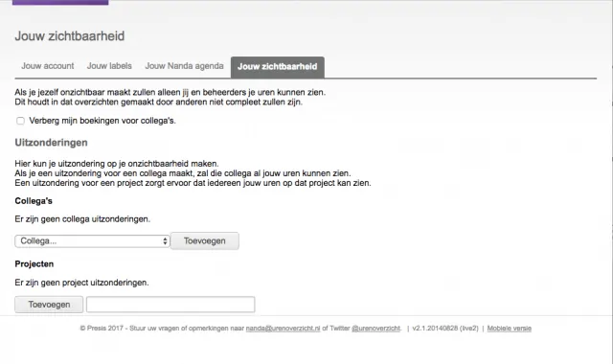Click Toevoegen under Projecten
This screenshot has width=613, height=364.
tap(49, 305)
